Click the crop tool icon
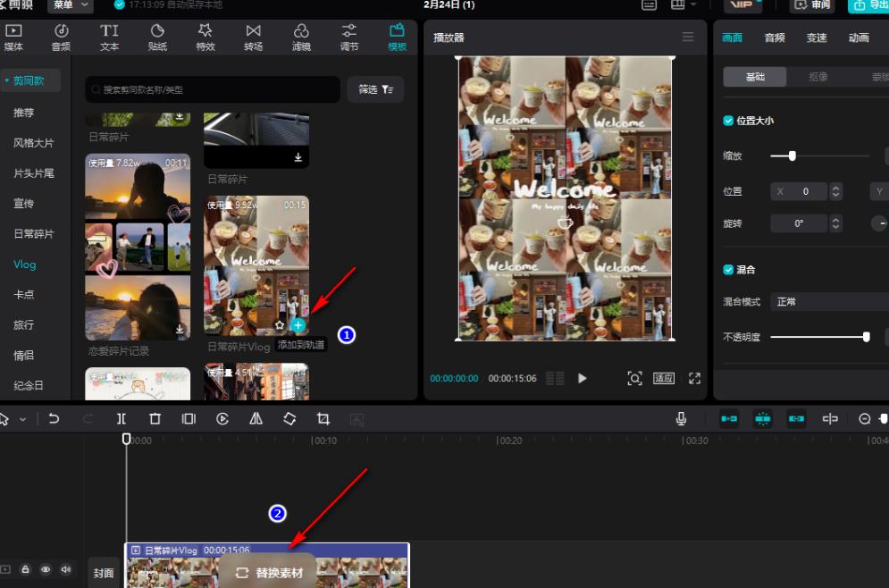 coord(323,418)
